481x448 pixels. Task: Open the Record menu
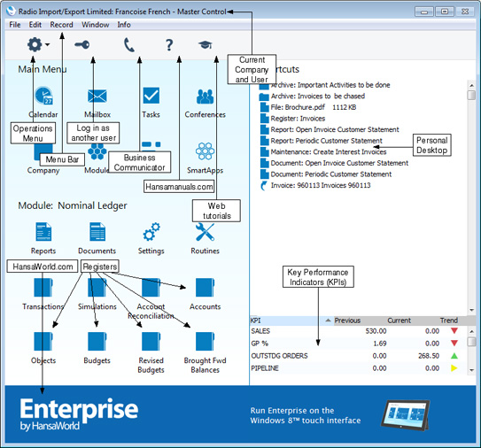62,25
